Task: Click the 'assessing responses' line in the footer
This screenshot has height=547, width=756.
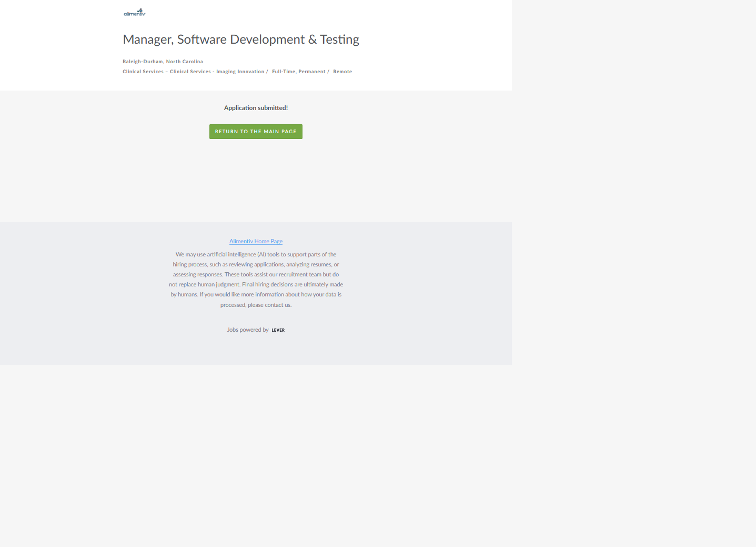Action: [256, 274]
